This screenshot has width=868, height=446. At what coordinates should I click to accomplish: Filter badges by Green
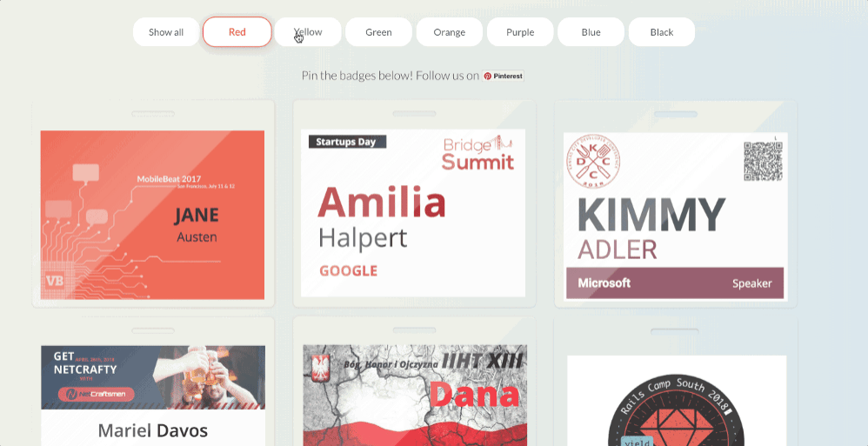point(378,32)
